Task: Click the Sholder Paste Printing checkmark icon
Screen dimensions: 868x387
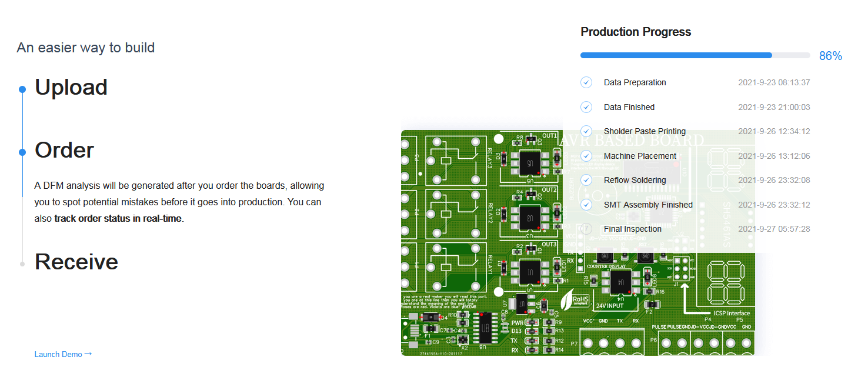Action: pos(586,131)
